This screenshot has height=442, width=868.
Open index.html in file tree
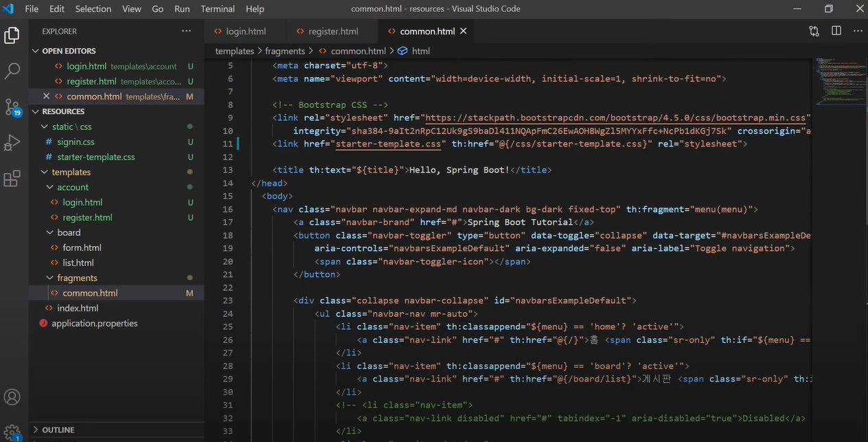click(x=78, y=308)
